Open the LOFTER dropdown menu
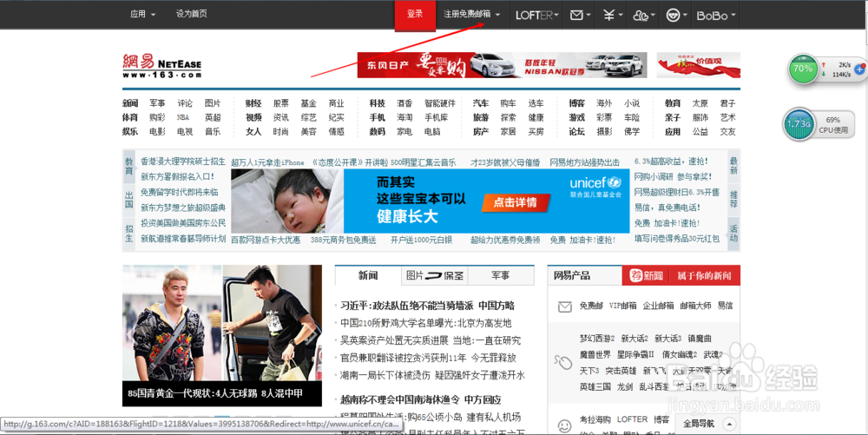 pyautogui.click(x=537, y=16)
